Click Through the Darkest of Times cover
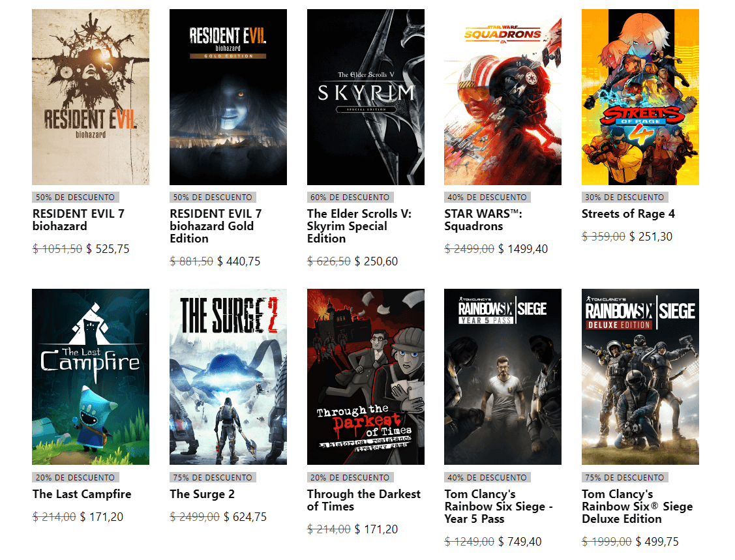 coord(366,377)
